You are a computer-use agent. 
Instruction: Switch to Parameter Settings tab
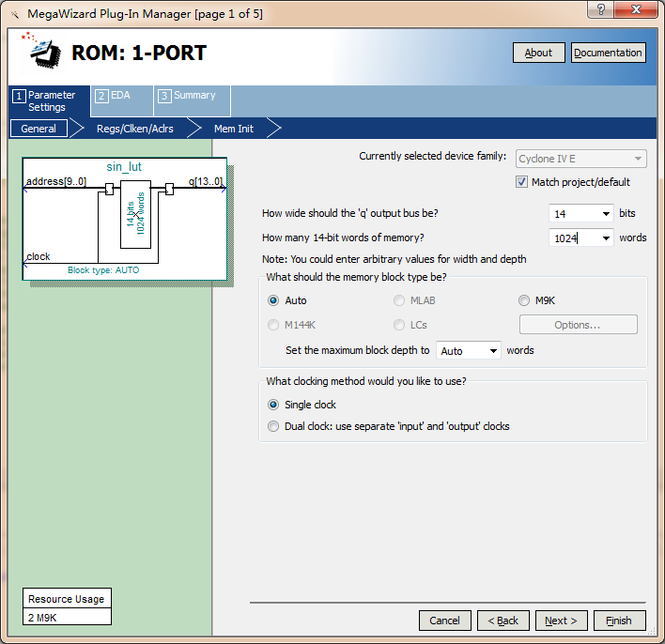coord(49,100)
